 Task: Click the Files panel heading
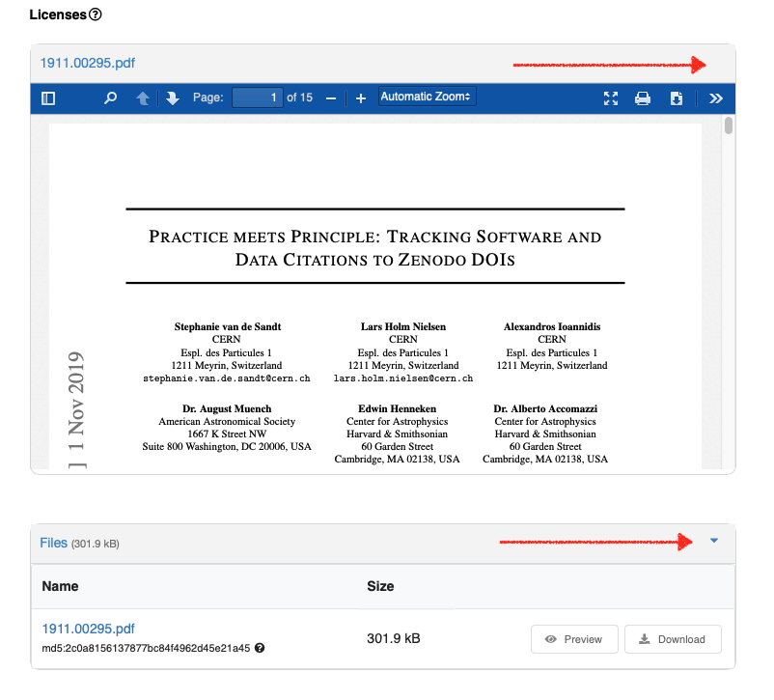click(x=53, y=543)
